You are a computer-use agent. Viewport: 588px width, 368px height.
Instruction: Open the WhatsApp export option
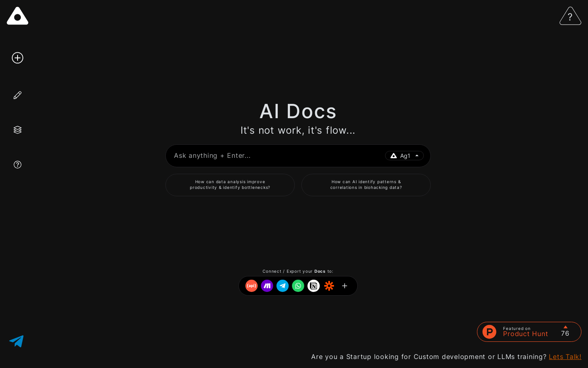[298, 286]
